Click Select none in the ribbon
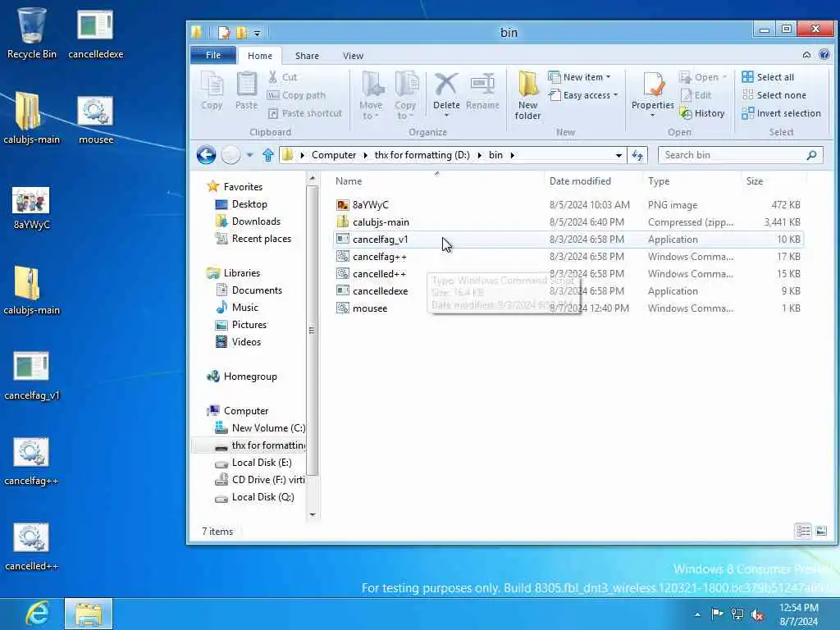Viewport: 840px width, 630px height. tap(774, 95)
